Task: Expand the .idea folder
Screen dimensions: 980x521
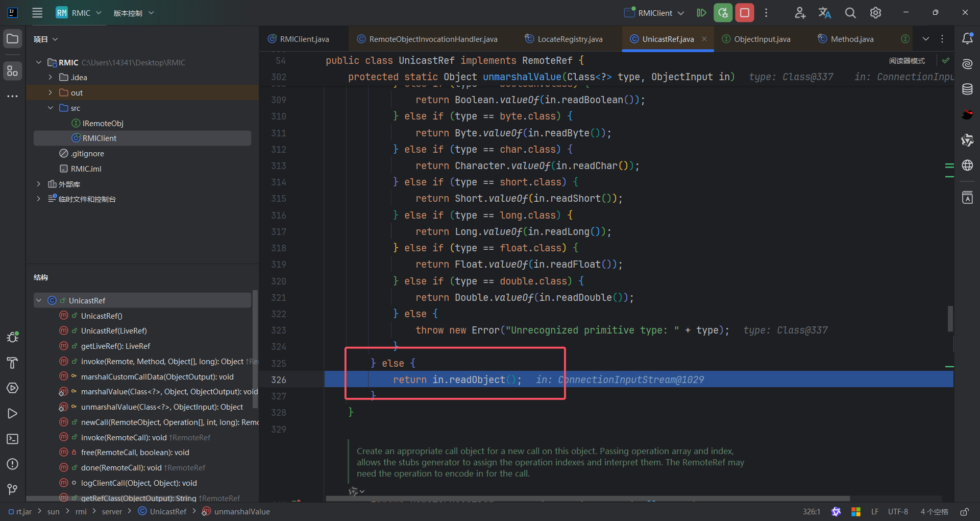Action: pyautogui.click(x=50, y=77)
